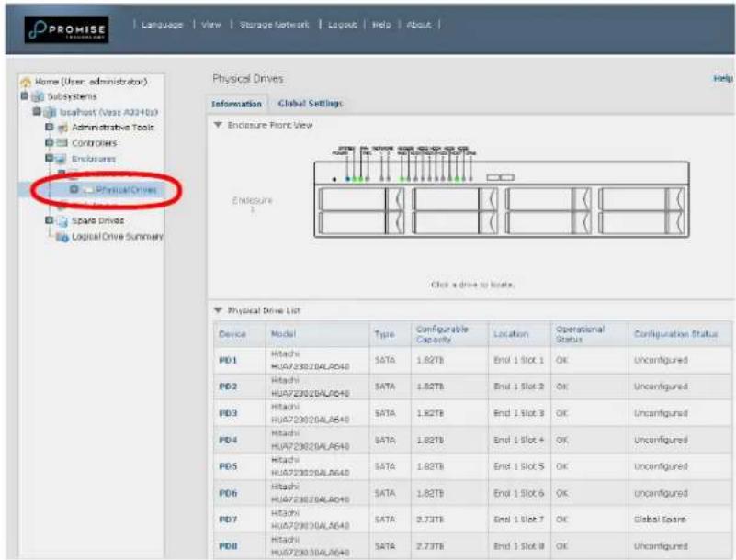Select Enclosures in the tree
The height and width of the screenshot is (560, 736).
point(93,159)
